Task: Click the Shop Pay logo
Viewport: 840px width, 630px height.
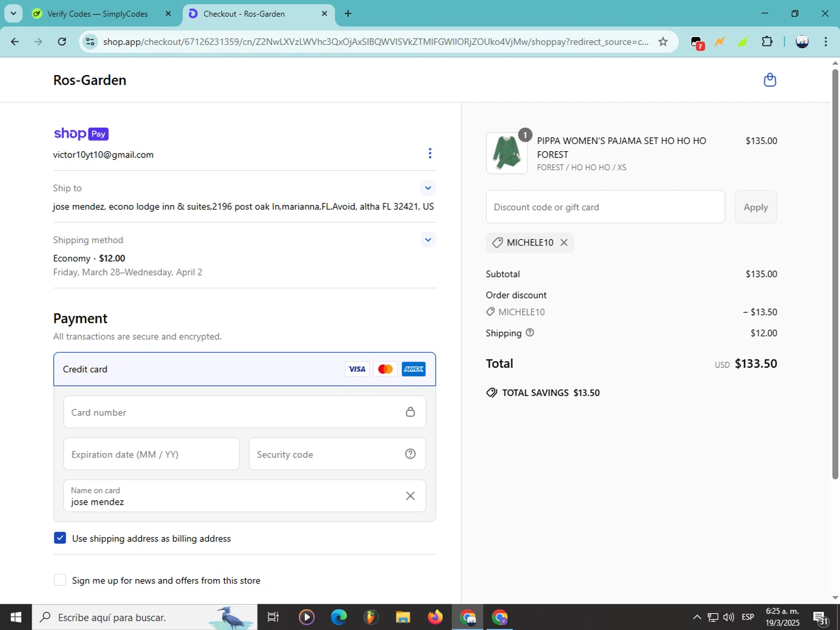Action: pos(81,134)
